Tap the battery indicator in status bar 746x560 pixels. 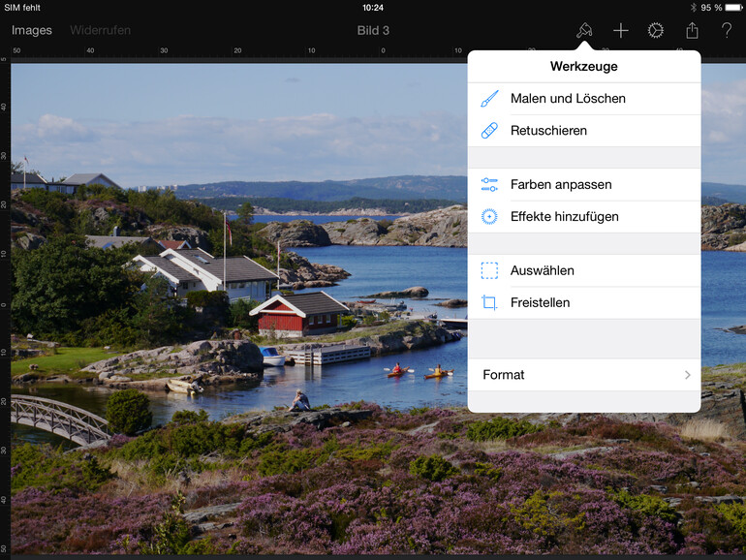734,8
